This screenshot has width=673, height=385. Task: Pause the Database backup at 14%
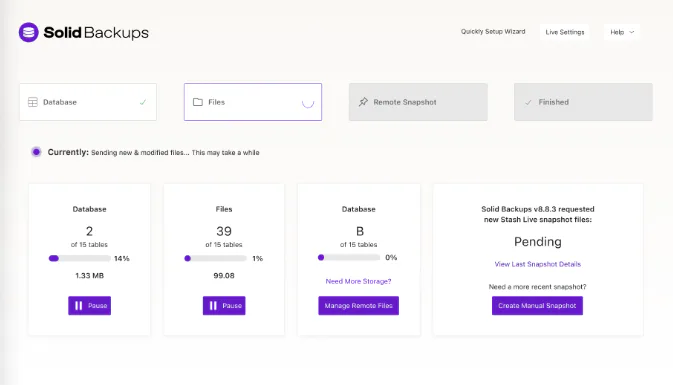89,306
